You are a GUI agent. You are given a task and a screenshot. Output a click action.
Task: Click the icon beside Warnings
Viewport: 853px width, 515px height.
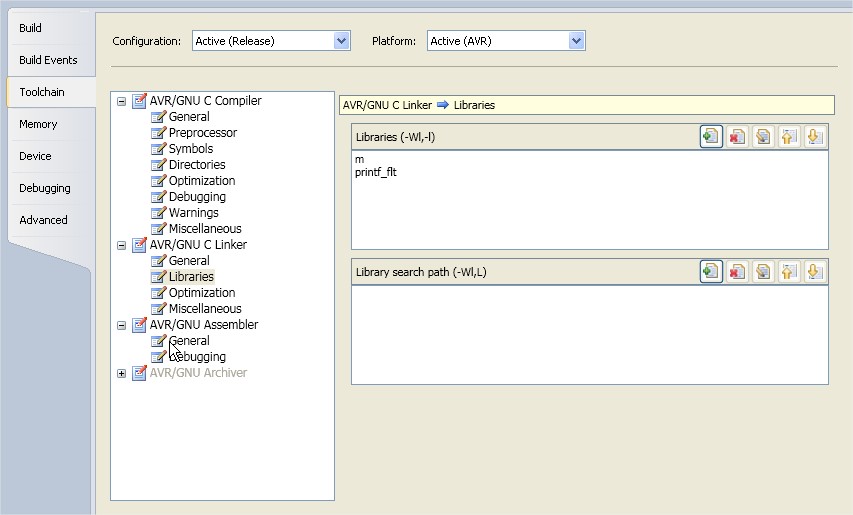click(158, 213)
